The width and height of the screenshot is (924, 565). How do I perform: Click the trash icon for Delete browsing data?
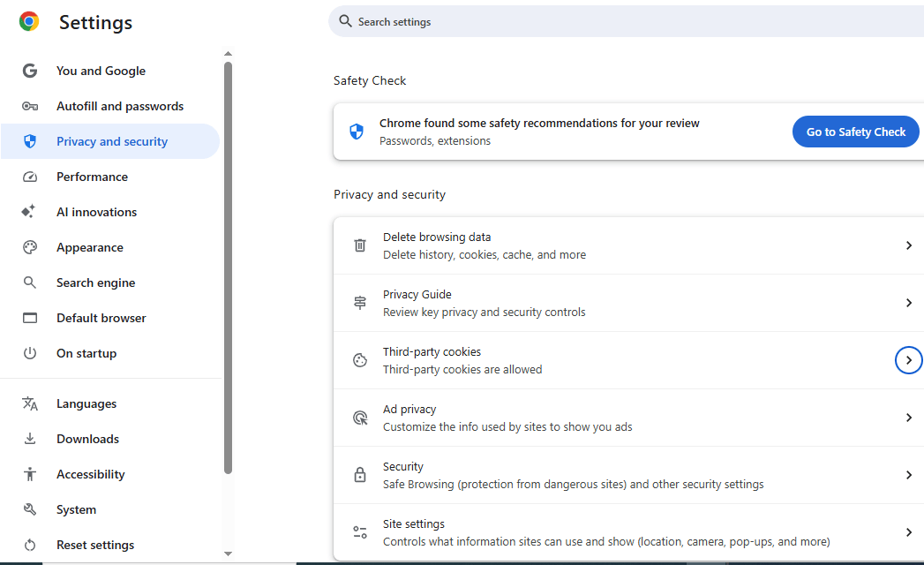(x=359, y=245)
